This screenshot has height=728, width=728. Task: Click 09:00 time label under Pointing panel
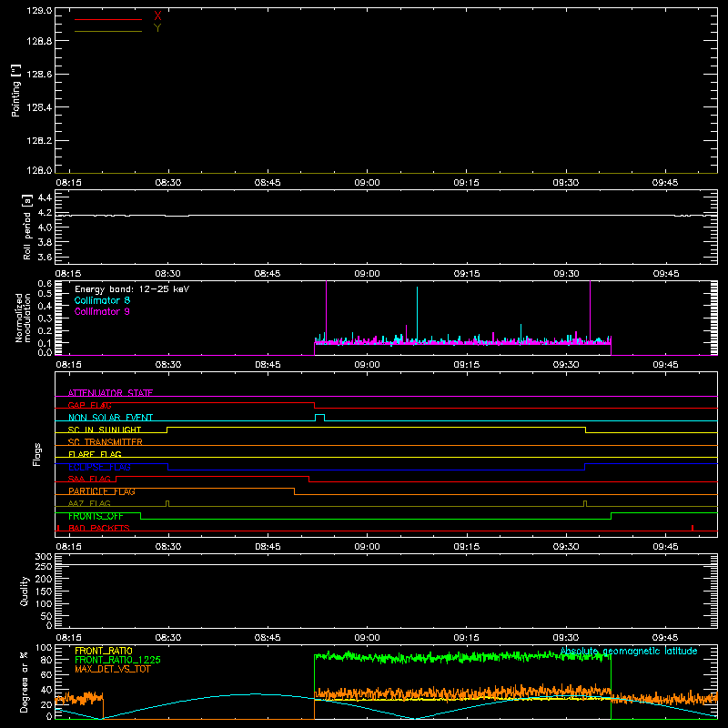tap(367, 183)
